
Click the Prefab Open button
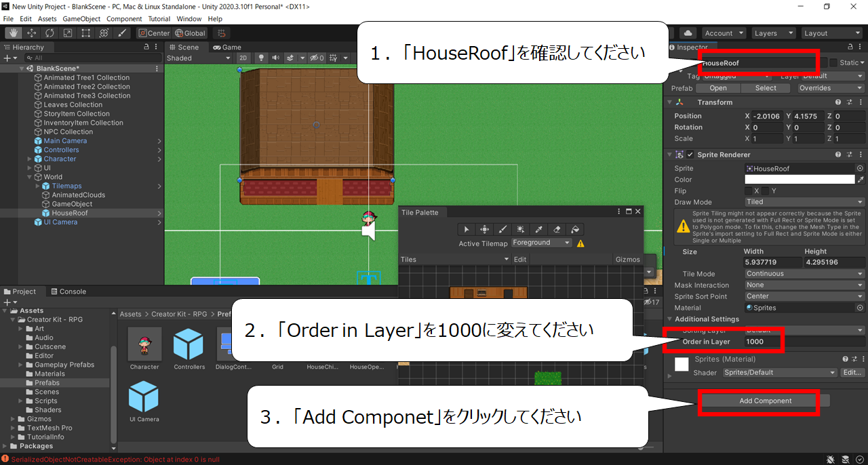(x=718, y=88)
